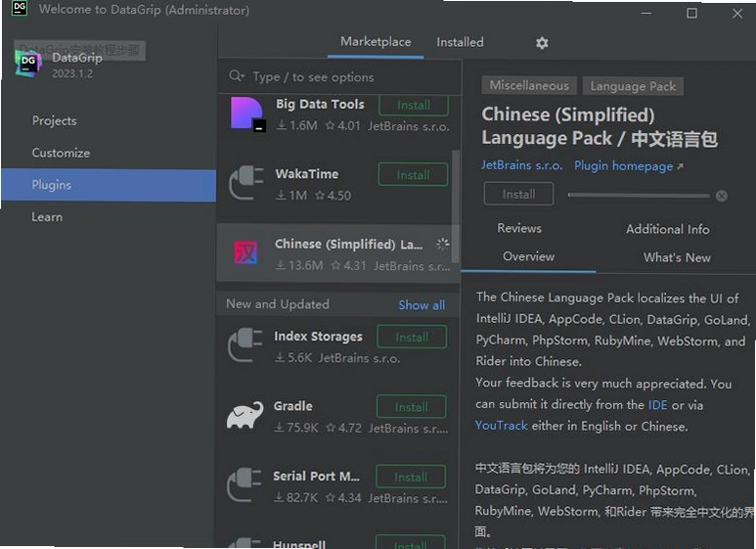The width and height of the screenshot is (756, 549).
Task: Select the Hunspell plugin name
Action: tap(299, 545)
